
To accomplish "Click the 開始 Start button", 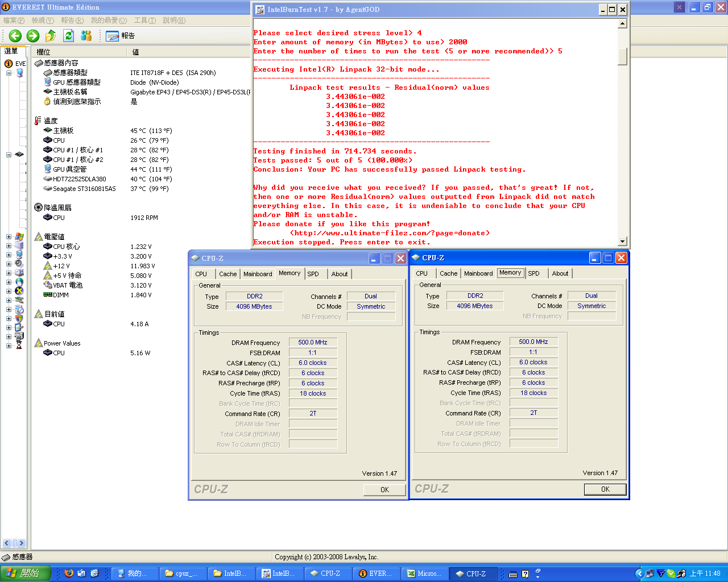I will pos(26,573).
